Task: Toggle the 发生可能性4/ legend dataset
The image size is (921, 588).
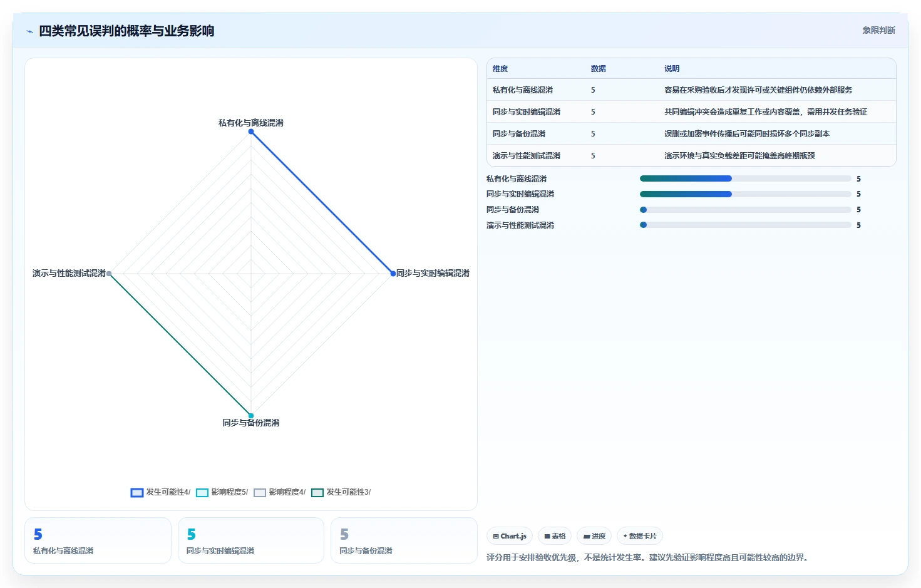Action: point(160,492)
